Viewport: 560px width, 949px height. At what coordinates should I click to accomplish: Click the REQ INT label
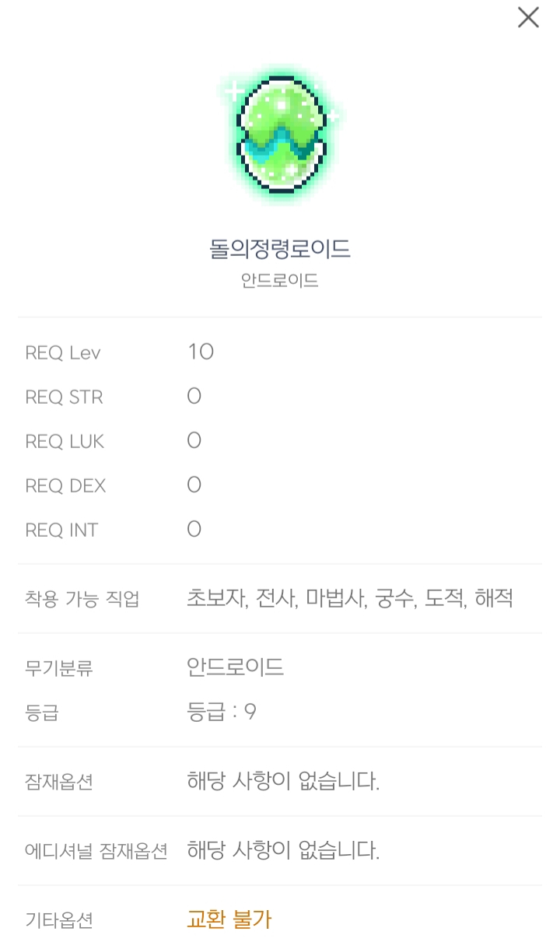point(61,531)
